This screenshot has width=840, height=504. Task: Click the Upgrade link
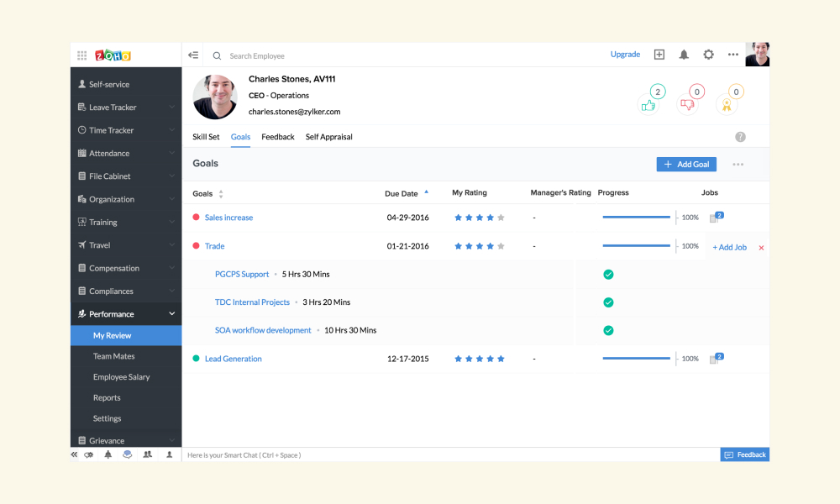coord(625,54)
